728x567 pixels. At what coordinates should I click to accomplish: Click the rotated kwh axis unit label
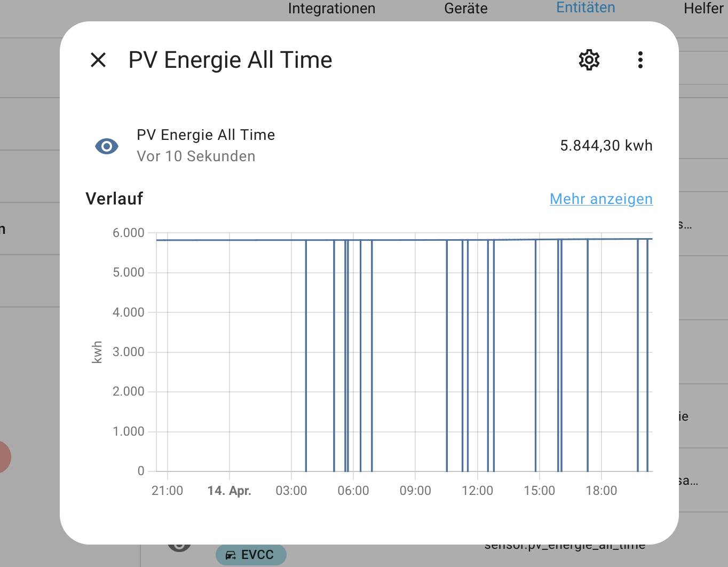(97, 352)
